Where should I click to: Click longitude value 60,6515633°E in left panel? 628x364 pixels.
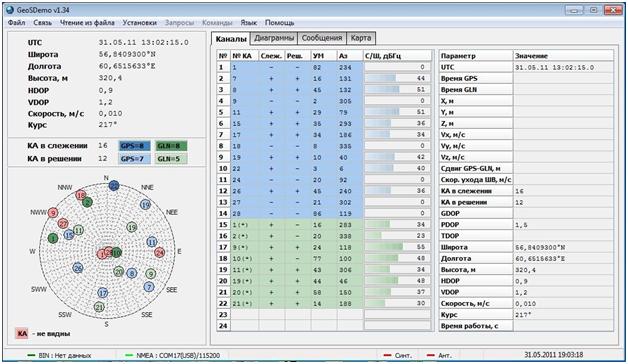(127, 66)
